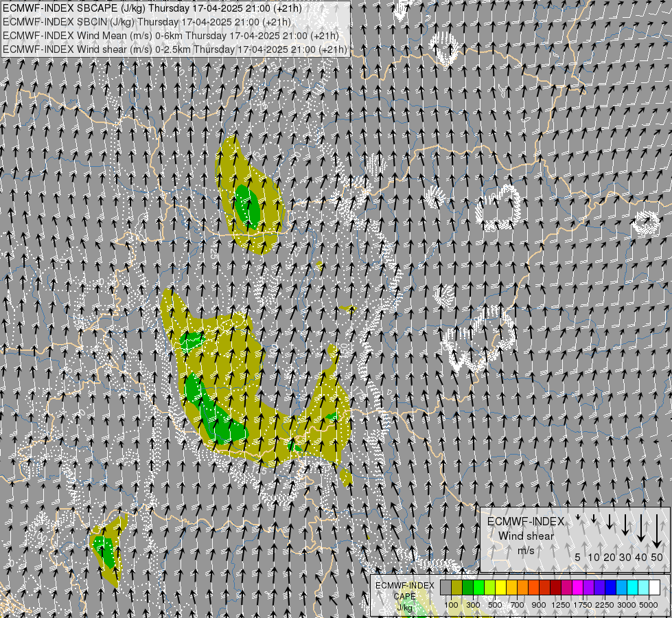
Task: Click the 'Wind shear' legend title
Action: pos(526,536)
